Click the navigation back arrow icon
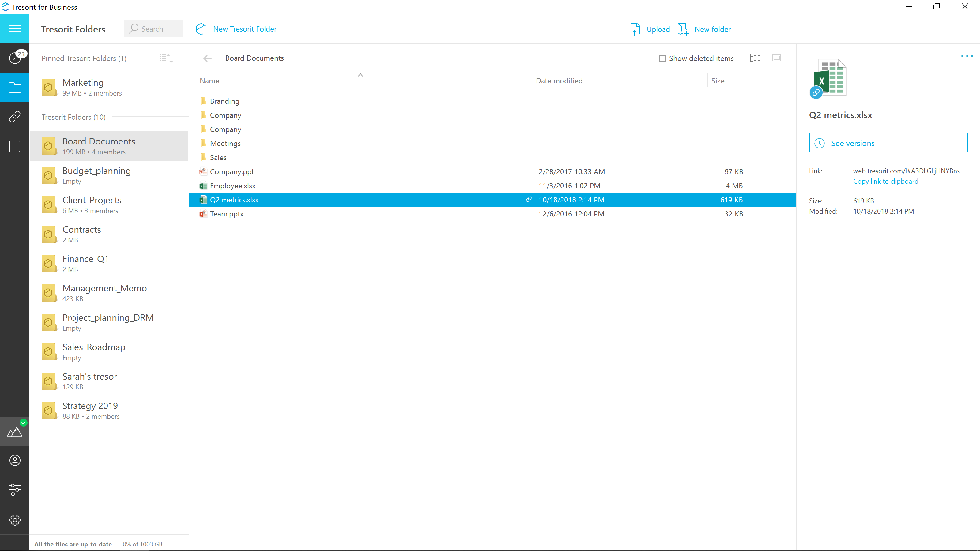The image size is (980, 551). (x=207, y=58)
